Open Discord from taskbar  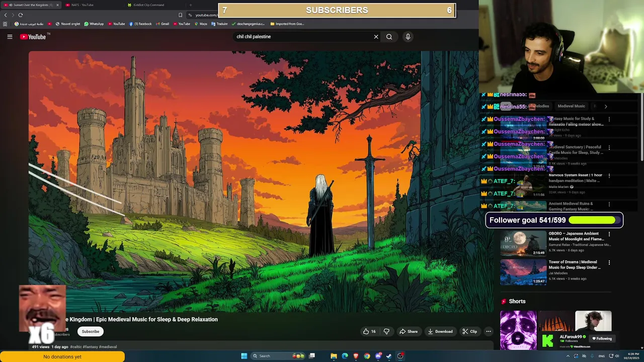(378, 356)
